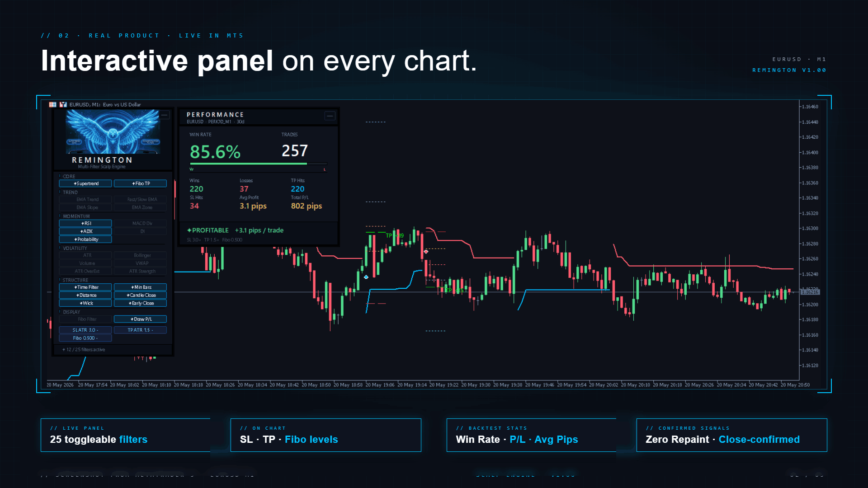Click the candlestick chart icon before EURUSD label
This screenshot has height=488, width=868.
click(x=63, y=104)
